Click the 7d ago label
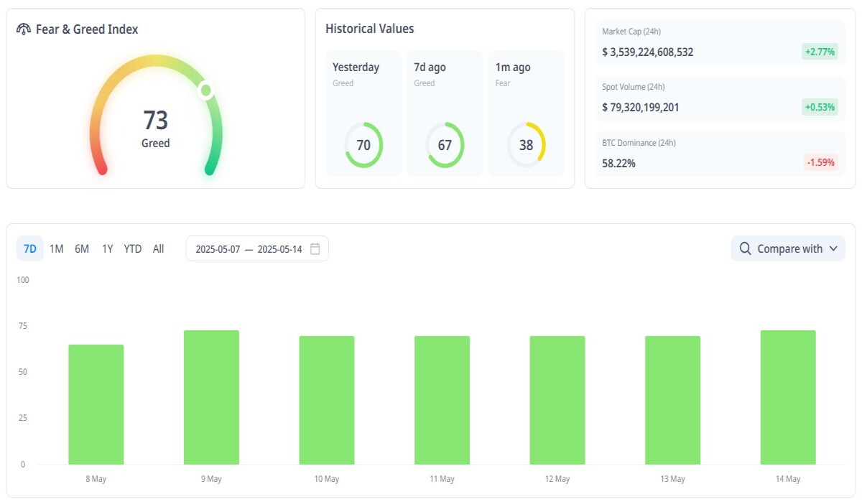Viewport: 862px width, 504px height. click(430, 67)
